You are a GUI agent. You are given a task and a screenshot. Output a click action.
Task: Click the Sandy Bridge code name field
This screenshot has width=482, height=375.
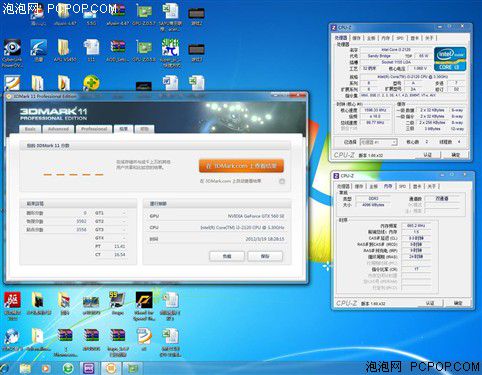click(x=379, y=56)
